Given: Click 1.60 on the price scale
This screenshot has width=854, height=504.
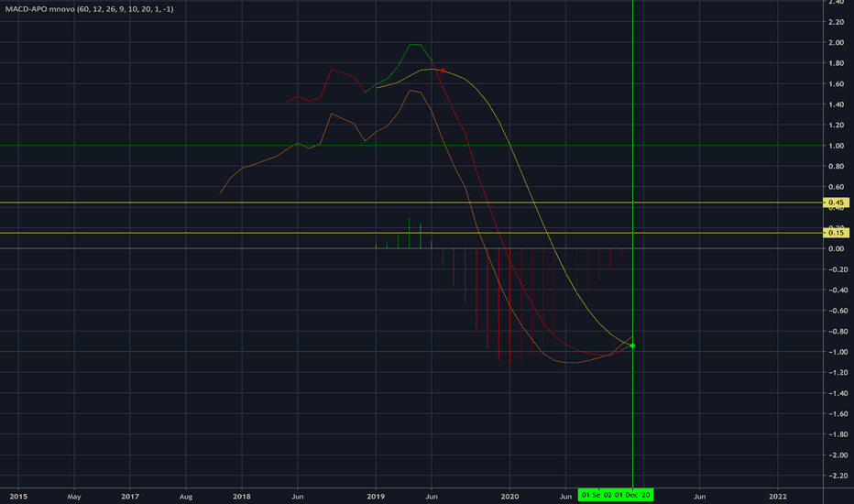Looking at the screenshot, I should coord(836,84).
